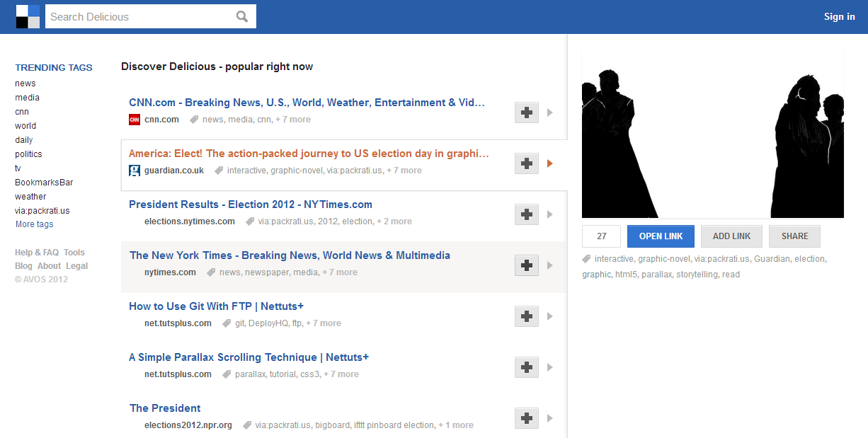Click into the Search Delicious field
868x438 pixels.
coord(140,16)
